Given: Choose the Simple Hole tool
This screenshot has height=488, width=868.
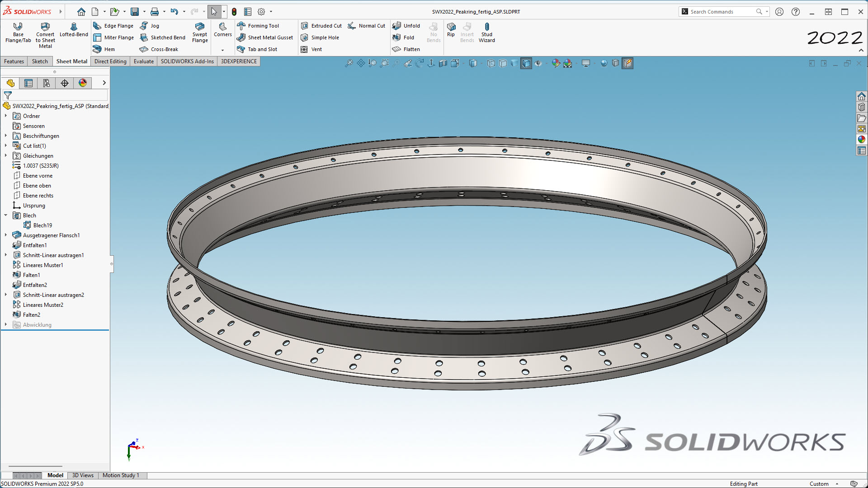Looking at the screenshot, I should click(x=320, y=38).
